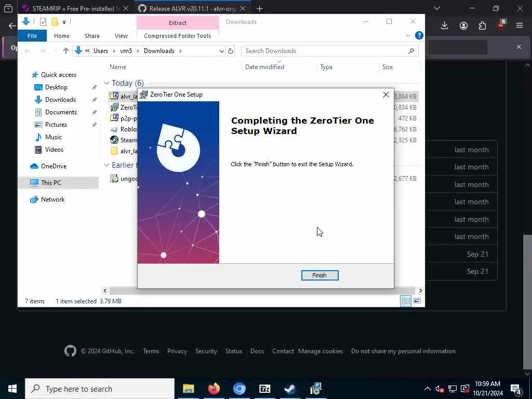Open a new browser tab

click(x=260, y=8)
